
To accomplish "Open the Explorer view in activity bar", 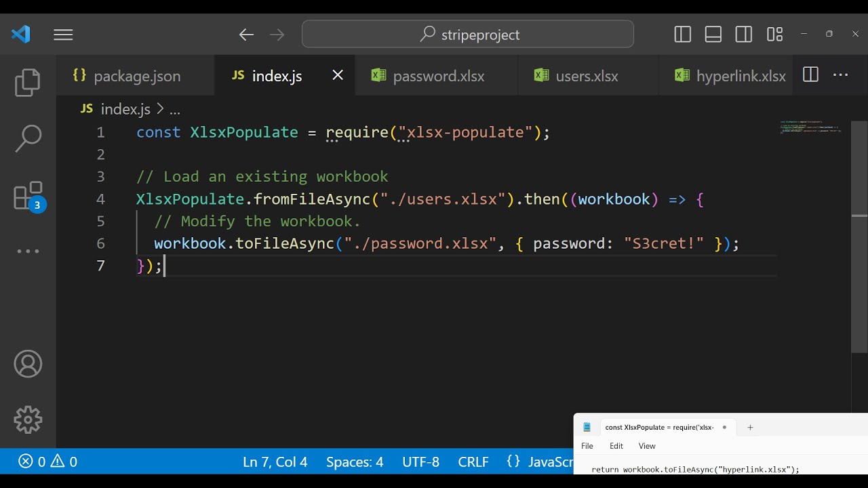I will pos(28,83).
